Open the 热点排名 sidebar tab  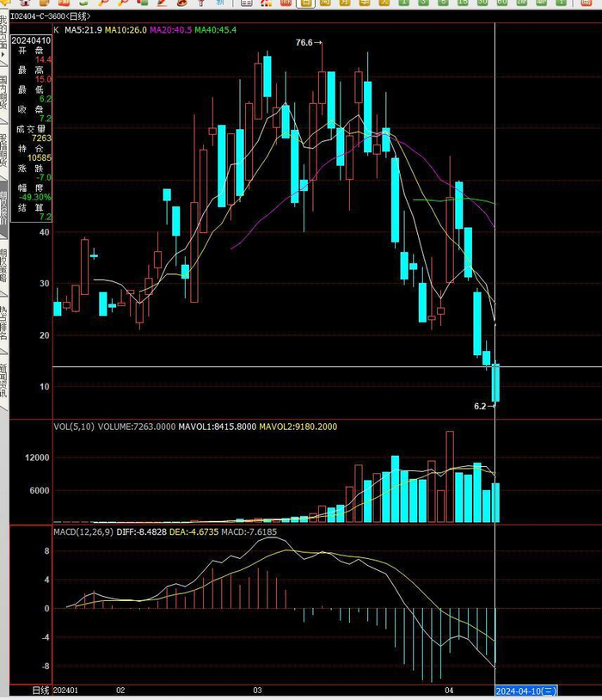pos(3,323)
